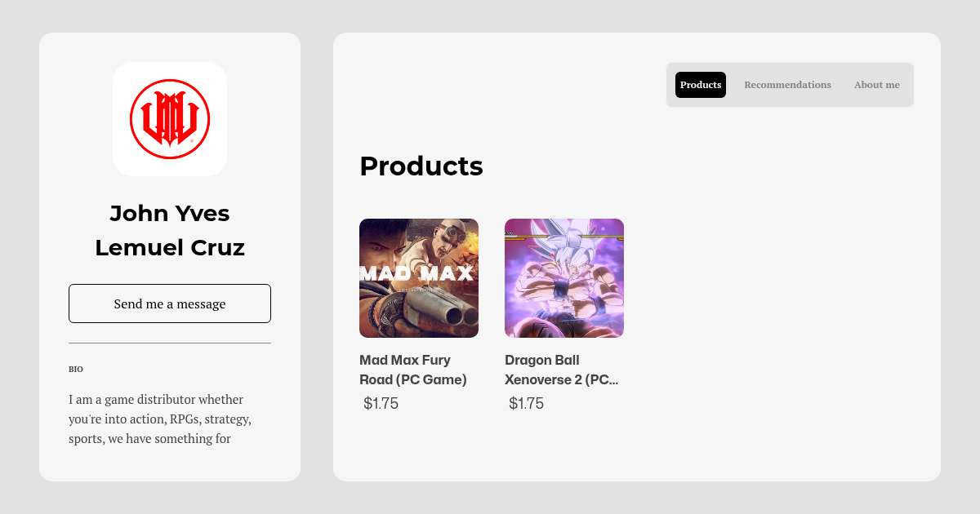This screenshot has height=514, width=980.
Task: Open the Recommendations tab
Action: click(x=787, y=85)
